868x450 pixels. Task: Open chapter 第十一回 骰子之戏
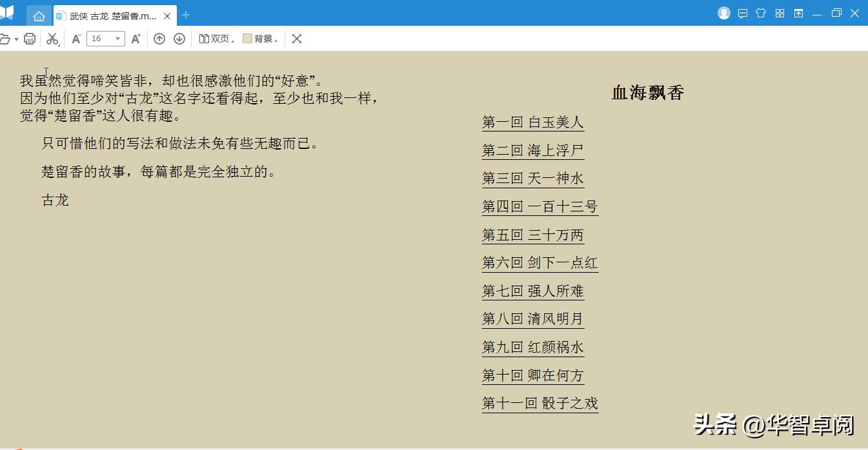point(540,403)
